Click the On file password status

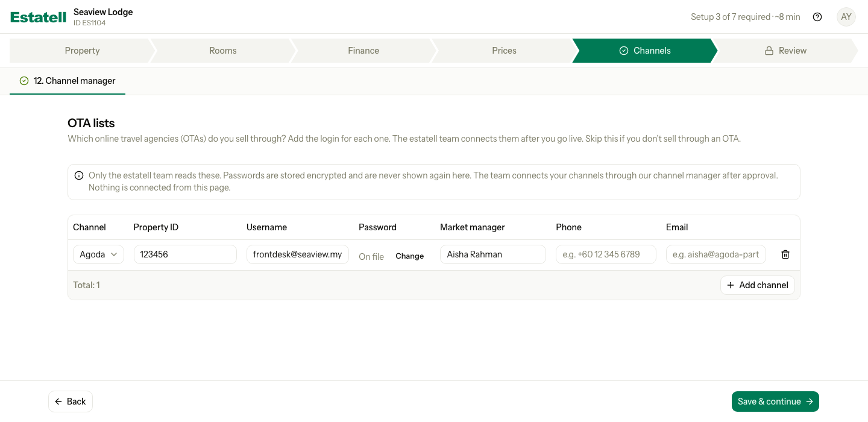point(371,256)
